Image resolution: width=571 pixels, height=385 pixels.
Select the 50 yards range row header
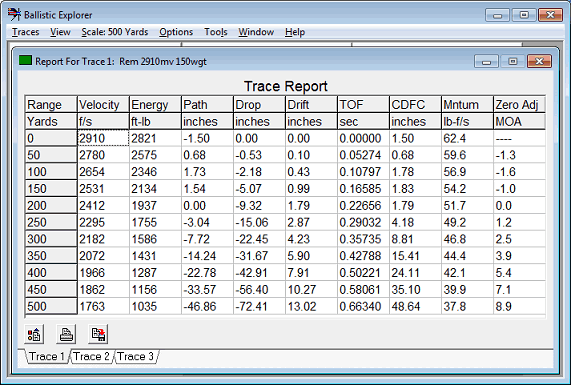[x=51, y=155]
